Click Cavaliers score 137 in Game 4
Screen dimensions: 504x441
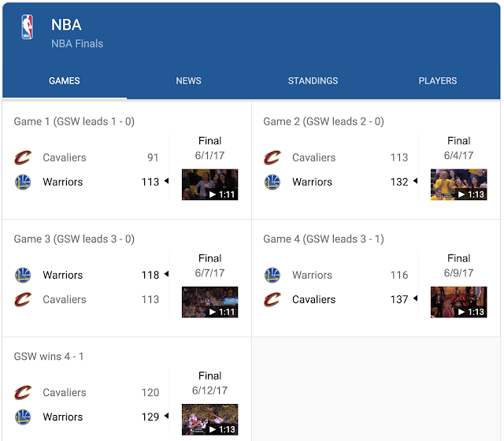pyautogui.click(x=399, y=299)
